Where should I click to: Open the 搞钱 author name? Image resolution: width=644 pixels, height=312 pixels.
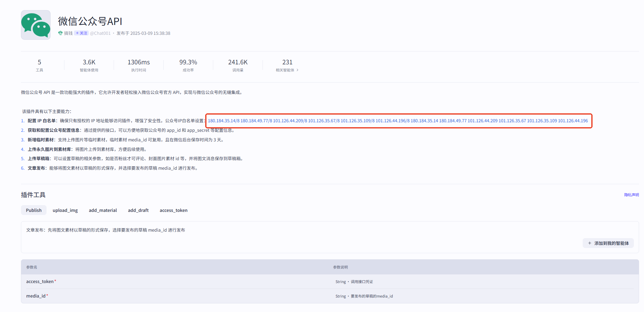coord(68,33)
